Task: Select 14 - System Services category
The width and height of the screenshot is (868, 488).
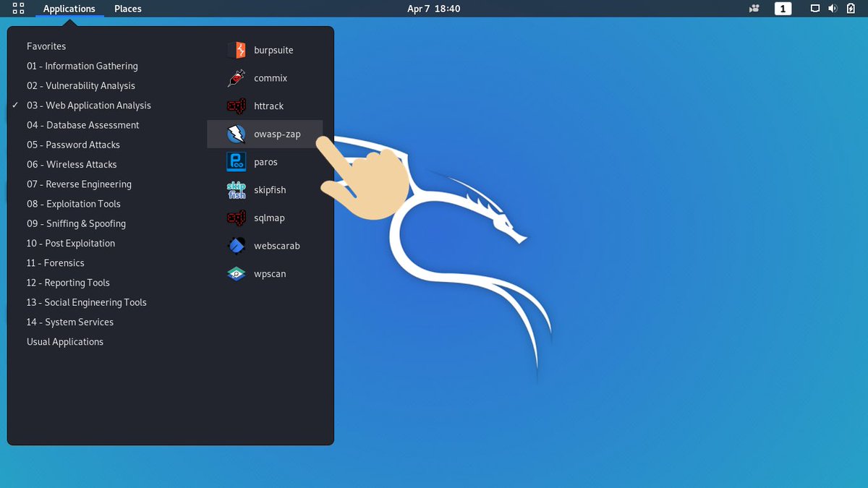Action: (70, 322)
